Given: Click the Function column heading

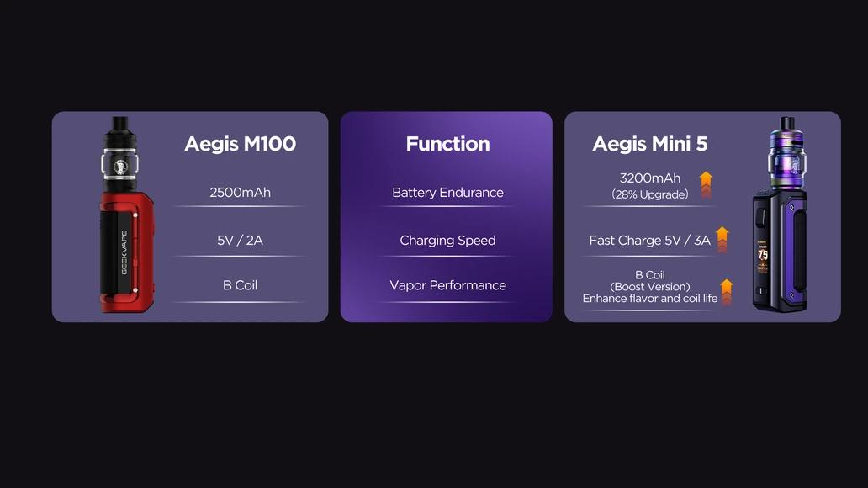Looking at the screenshot, I should (x=447, y=144).
